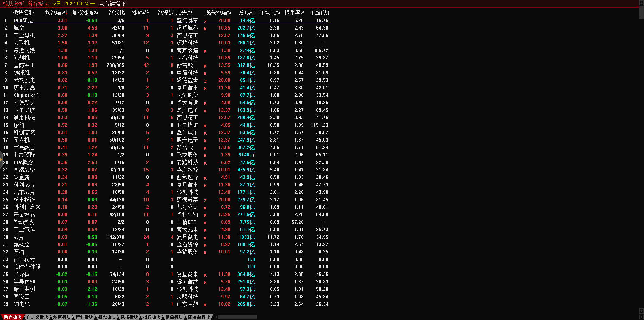This screenshot has width=644, height=320.
Task: Open the 证监会行业 tab
Action: [199, 317]
